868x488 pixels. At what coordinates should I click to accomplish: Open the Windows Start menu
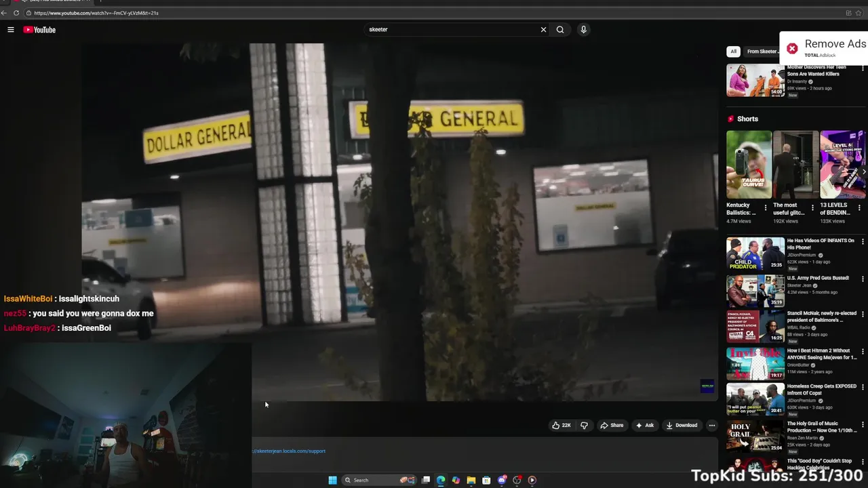click(x=332, y=480)
